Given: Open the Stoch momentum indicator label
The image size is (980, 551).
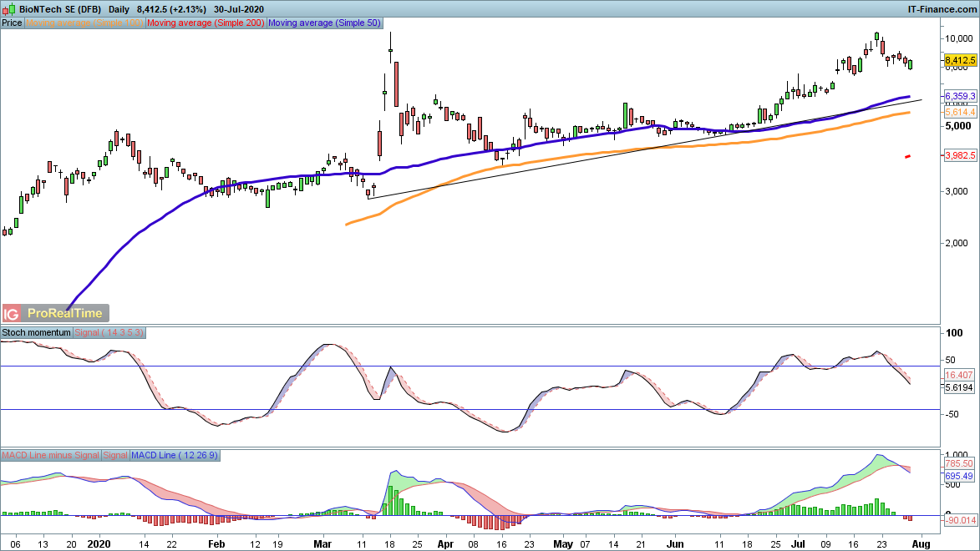Looking at the screenshot, I should [x=37, y=332].
